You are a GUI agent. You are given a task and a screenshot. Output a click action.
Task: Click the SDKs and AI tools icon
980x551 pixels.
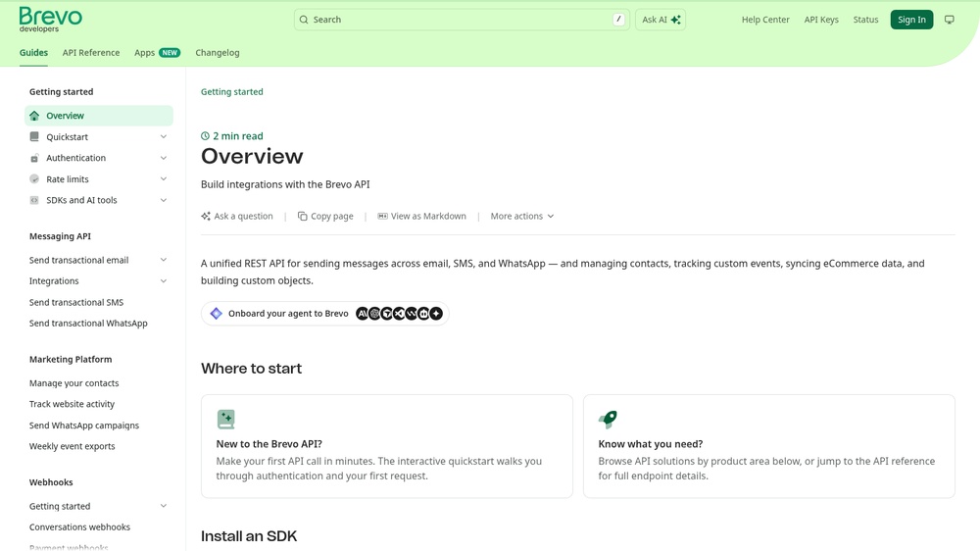coord(34,200)
